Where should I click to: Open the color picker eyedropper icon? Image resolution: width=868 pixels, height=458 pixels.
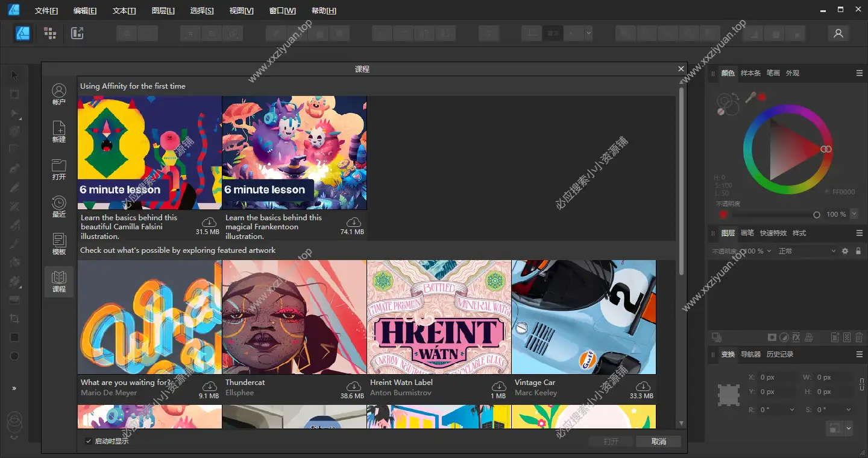tap(749, 96)
